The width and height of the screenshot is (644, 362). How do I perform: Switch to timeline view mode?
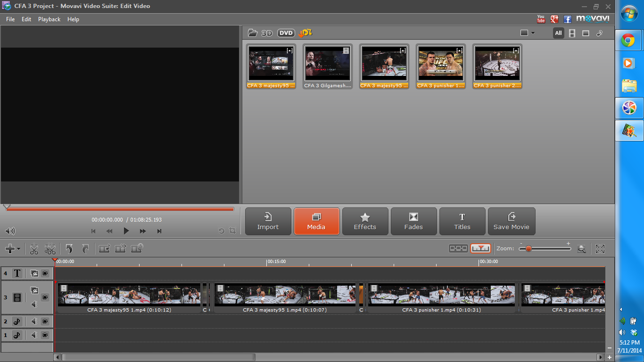[x=480, y=248]
